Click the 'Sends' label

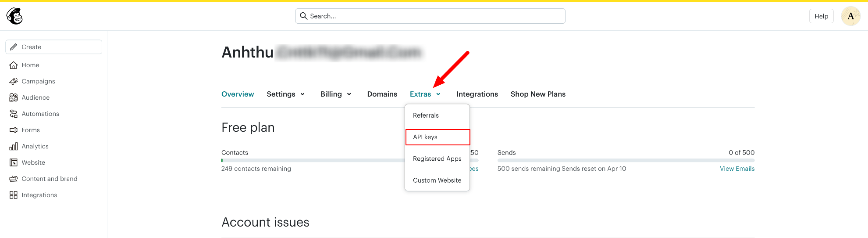[x=506, y=152]
